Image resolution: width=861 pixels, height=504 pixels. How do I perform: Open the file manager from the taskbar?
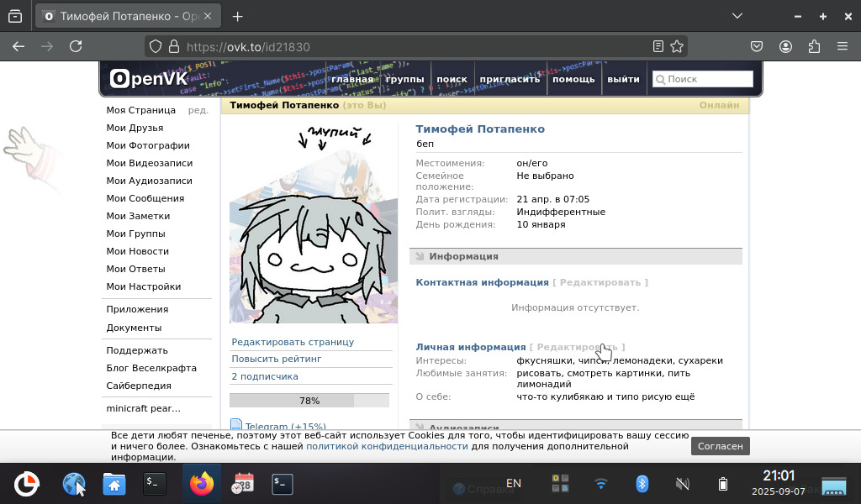[x=114, y=484]
